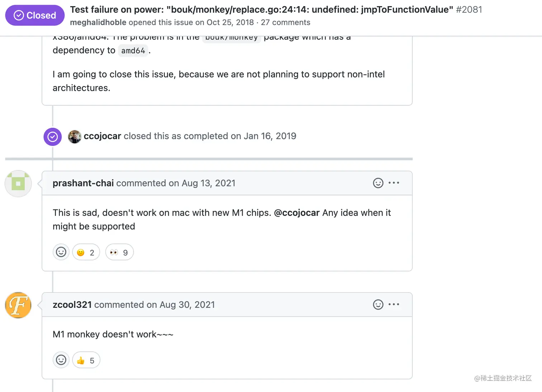Open zcool321 username link
Viewport: 542px width, 392px height.
(x=72, y=305)
